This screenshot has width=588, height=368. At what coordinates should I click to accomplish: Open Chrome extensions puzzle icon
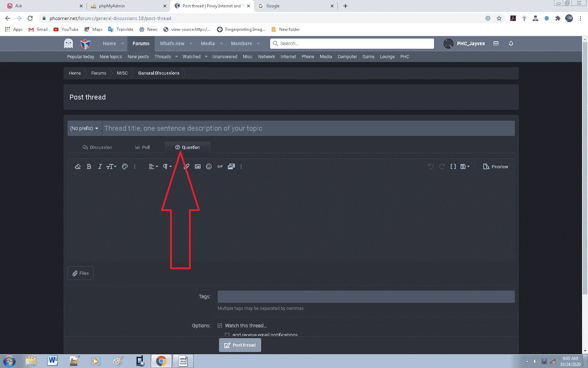(x=558, y=18)
